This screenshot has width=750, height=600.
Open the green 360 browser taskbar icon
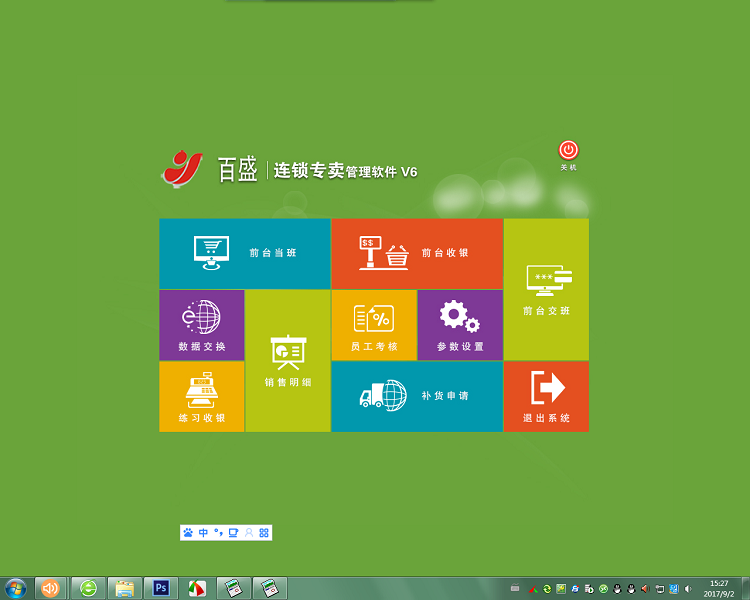(88, 588)
